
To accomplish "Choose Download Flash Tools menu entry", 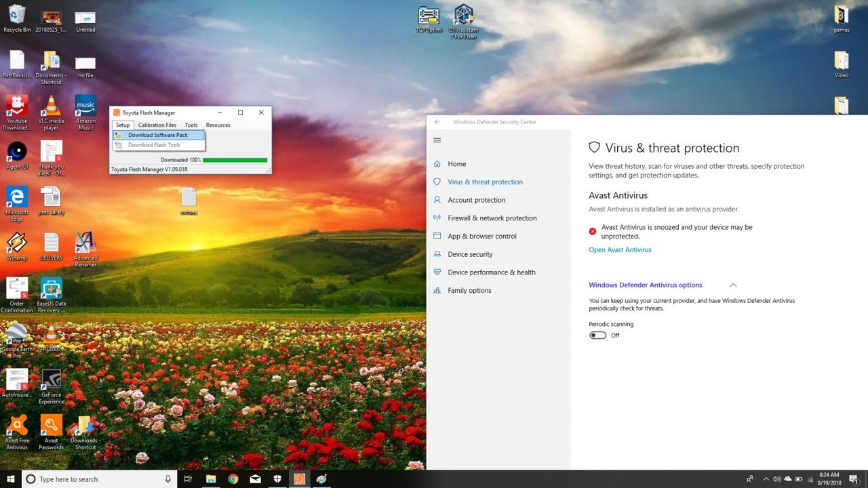I will tap(159, 145).
